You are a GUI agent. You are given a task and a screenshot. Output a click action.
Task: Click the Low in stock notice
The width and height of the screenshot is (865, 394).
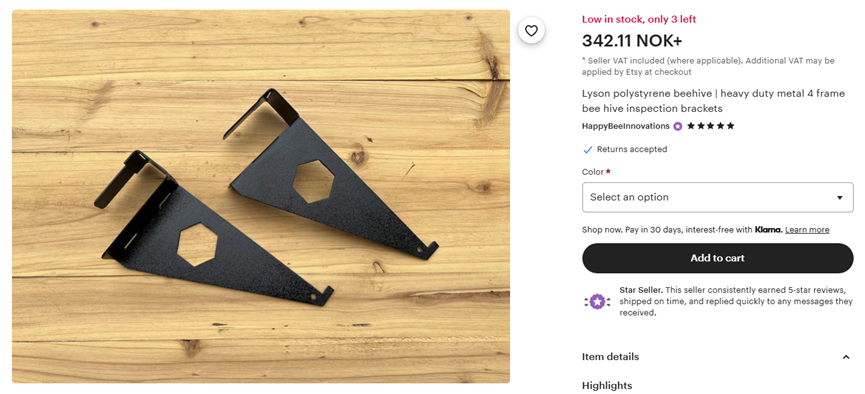click(x=639, y=19)
